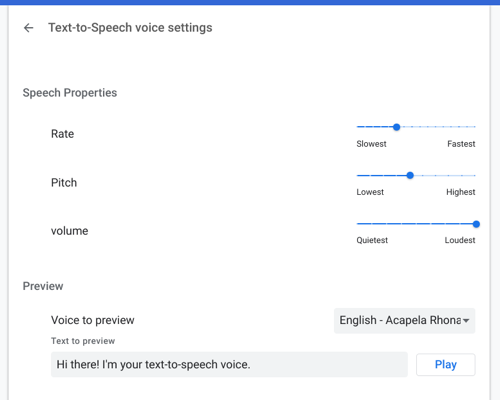Click the Rate label
Image resolution: width=500 pixels, height=400 pixels.
(62, 134)
